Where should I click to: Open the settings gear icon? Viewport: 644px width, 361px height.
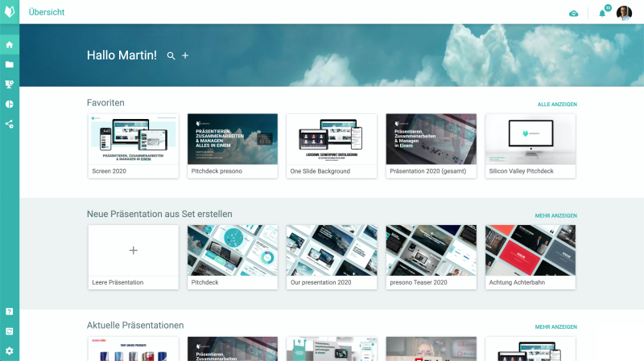click(x=10, y=351)
